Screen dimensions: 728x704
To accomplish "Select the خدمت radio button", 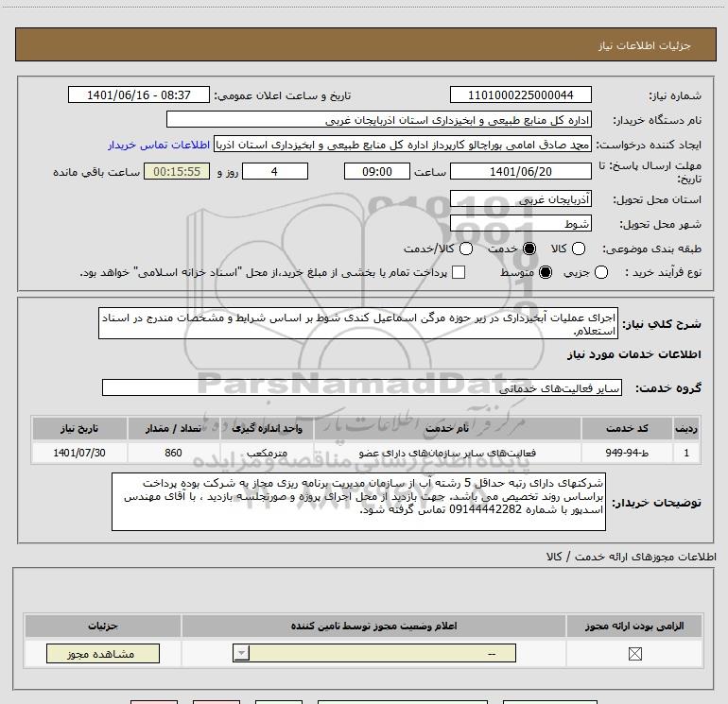I will pyautogui.click(x=529, y=249).
